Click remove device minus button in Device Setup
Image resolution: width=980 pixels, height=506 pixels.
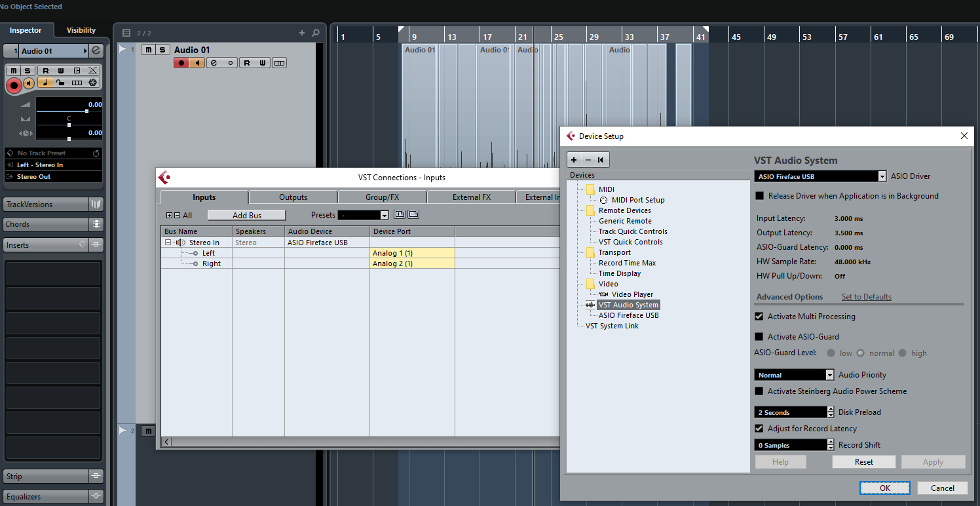coord(588,160)
